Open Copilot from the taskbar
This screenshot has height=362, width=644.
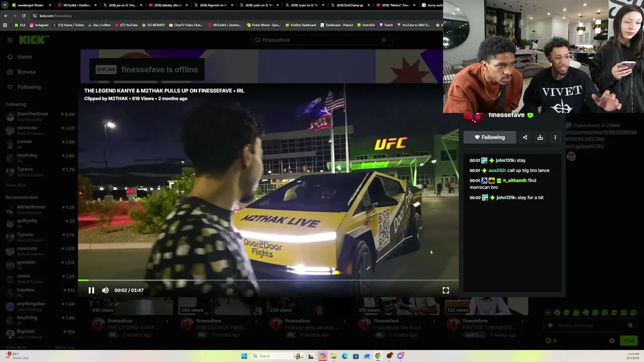(323, 356)
